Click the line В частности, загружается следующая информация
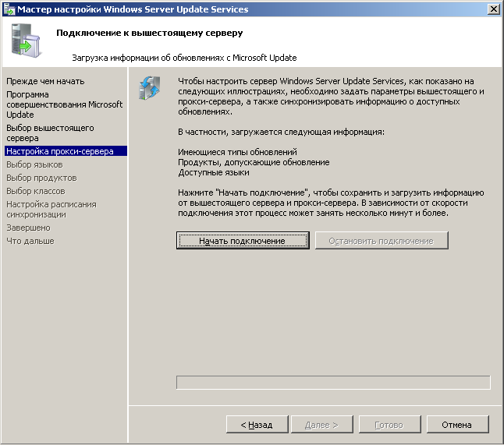The width and height of the screenshot is (504, 445). [x=281, y=132]
